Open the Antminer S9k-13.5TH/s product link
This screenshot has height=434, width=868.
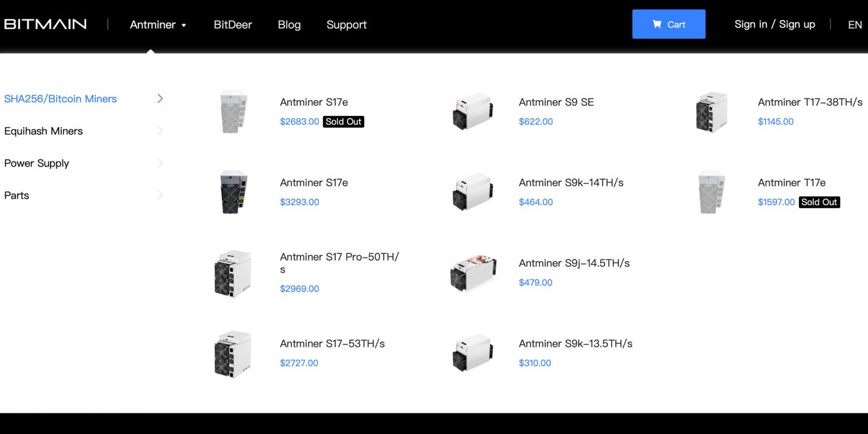coord(575,344)
